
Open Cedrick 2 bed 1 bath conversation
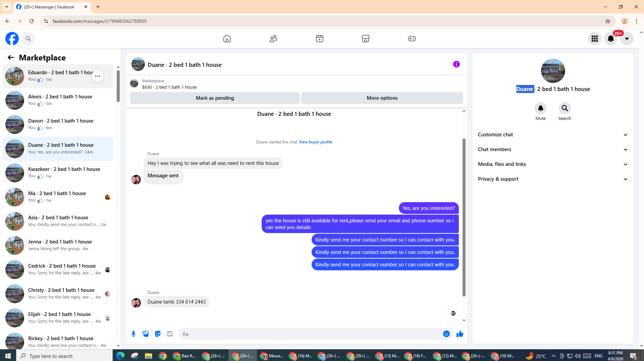[58, 269]
